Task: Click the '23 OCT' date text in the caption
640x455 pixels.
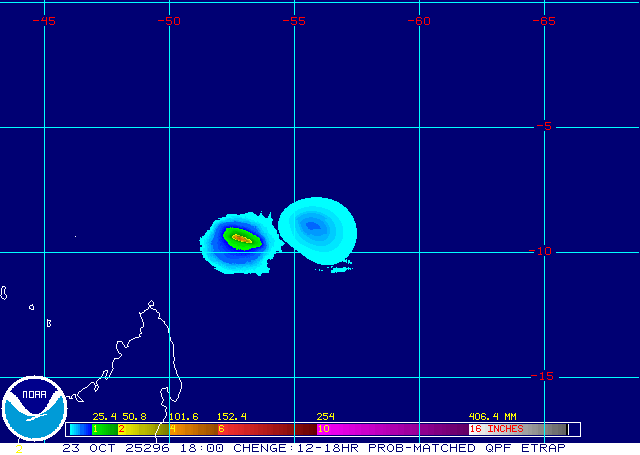Action: click(85, 447)
